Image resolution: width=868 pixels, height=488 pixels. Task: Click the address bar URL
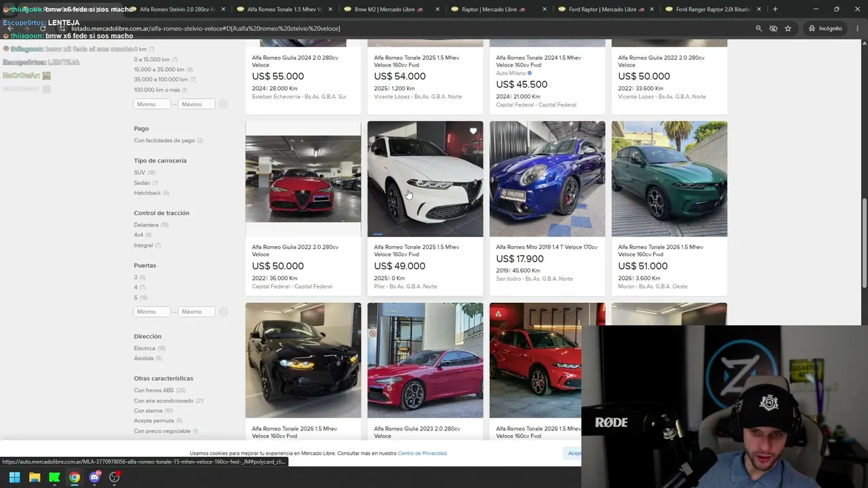[205, 28]
